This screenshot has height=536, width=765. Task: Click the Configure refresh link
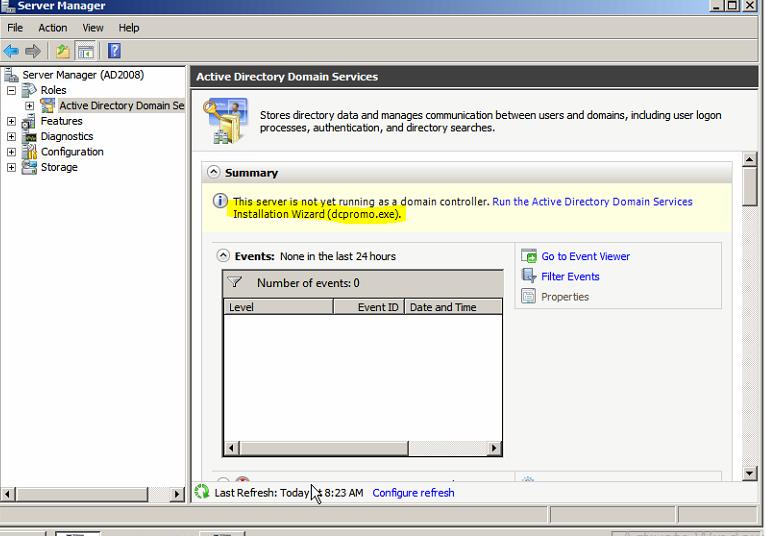tap(413, 493)
